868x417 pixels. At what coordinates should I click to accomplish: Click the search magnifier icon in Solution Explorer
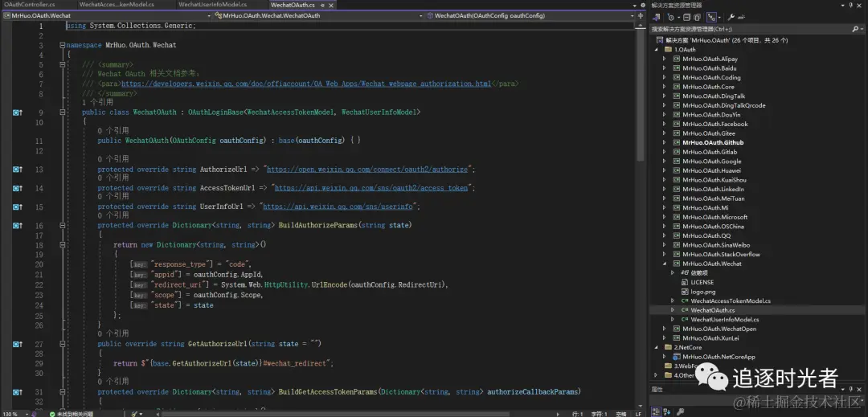[855, 29]
